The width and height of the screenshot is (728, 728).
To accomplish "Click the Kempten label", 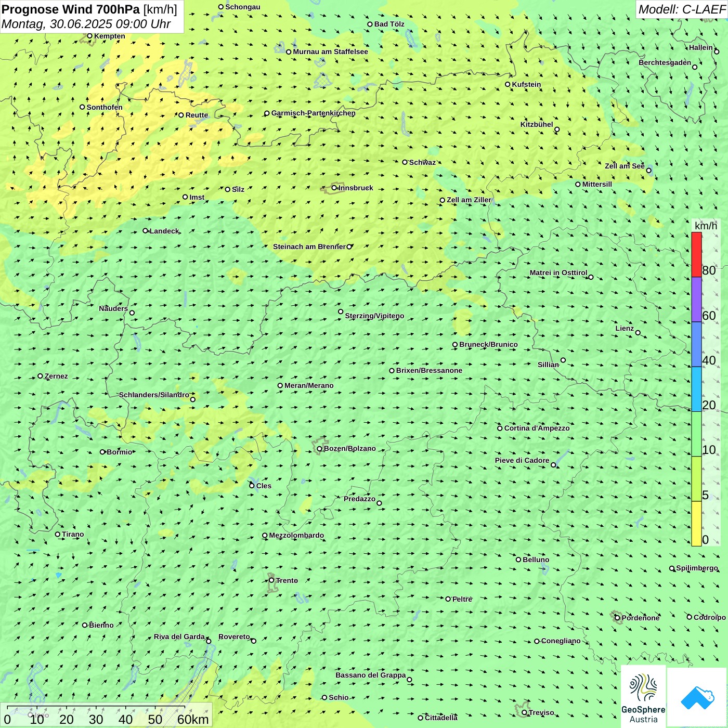I will [x=110, y=36].
